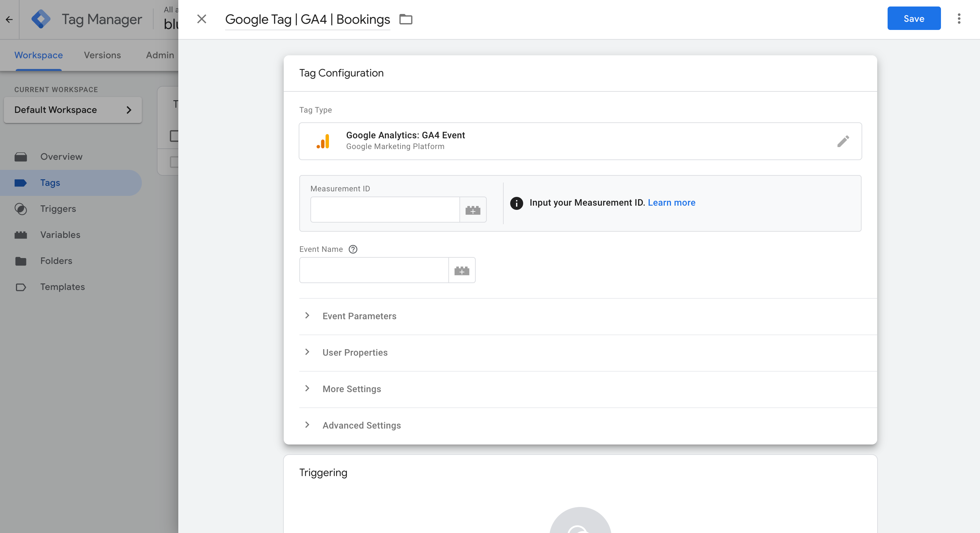Expand Event Parameters section
The image size is (980, 533).
(588, 316)
